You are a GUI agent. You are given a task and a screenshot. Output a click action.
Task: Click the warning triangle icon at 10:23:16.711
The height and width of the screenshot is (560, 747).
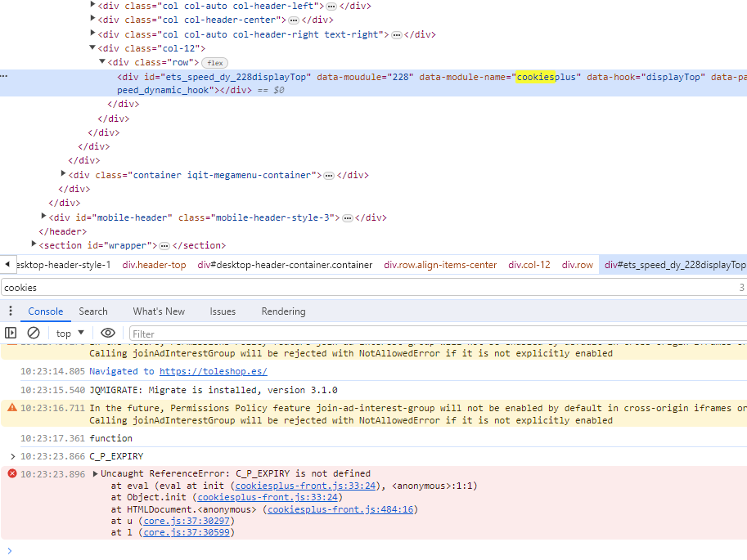pos(12,408)
